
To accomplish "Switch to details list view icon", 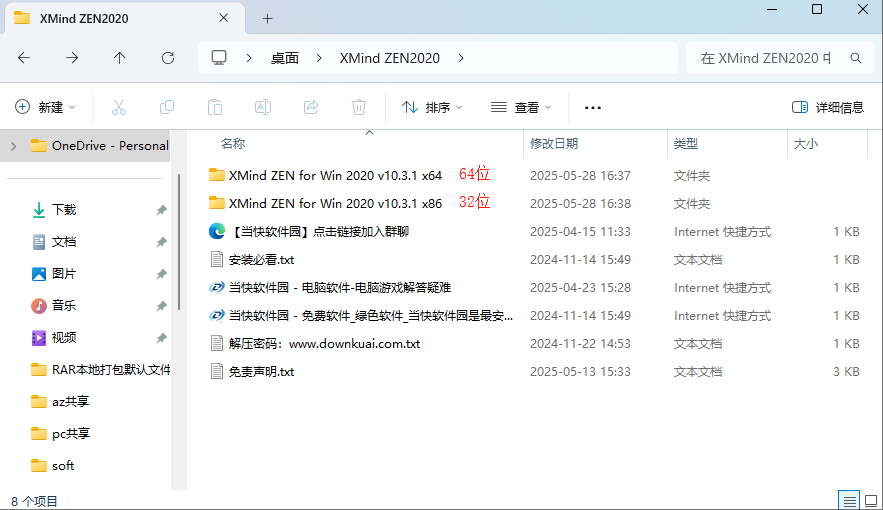I will (x=849, y=500).
